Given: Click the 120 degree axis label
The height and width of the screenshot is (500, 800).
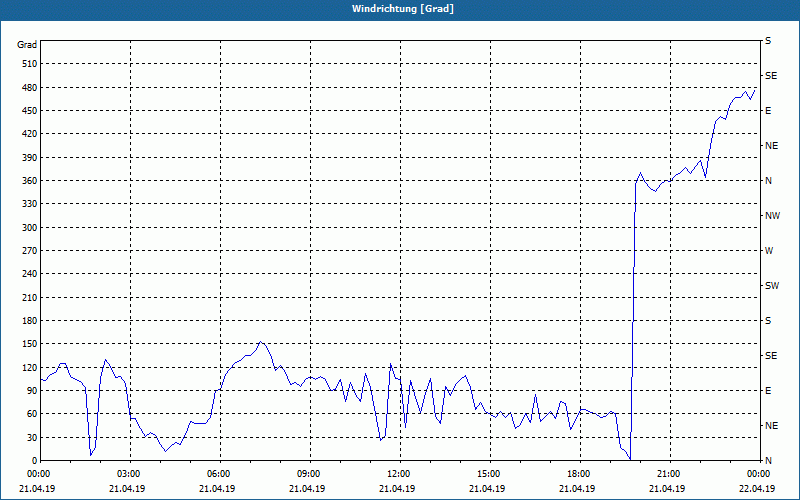Looking at the screenshot, I should point(29,367).
